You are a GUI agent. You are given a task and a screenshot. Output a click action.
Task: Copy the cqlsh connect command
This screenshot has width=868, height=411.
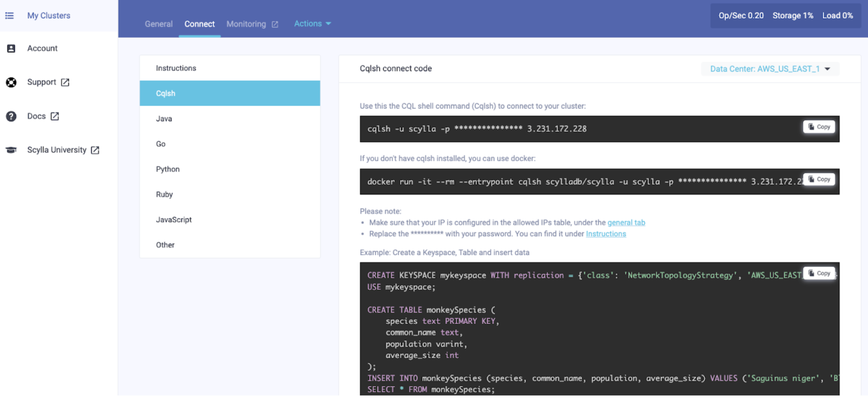tap(819, 126)
